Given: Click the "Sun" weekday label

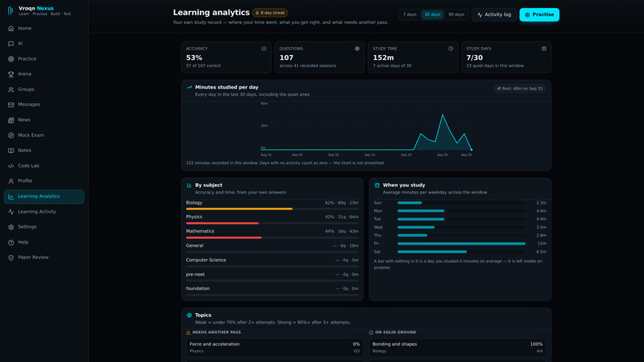Looking at the screenshot, I should tap(377, 203).
